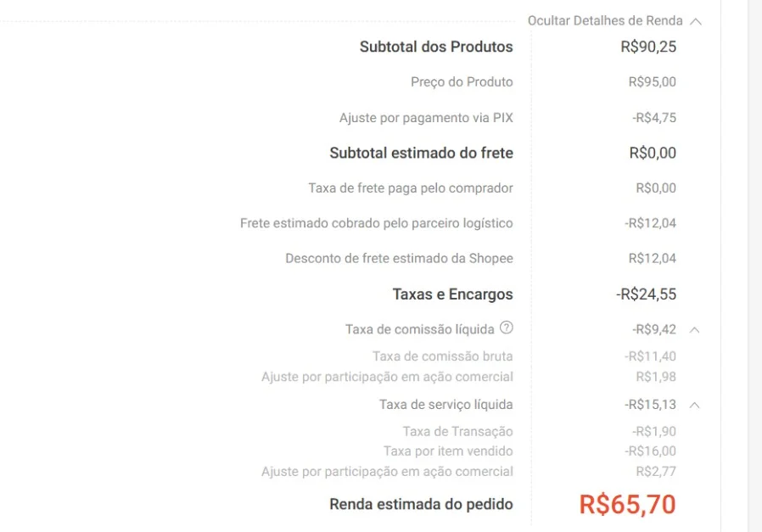This screenshot has height=532, width=762.
Task: Click the Taxa de Transação value -R$1,90
Action: (x=653, y=431)
